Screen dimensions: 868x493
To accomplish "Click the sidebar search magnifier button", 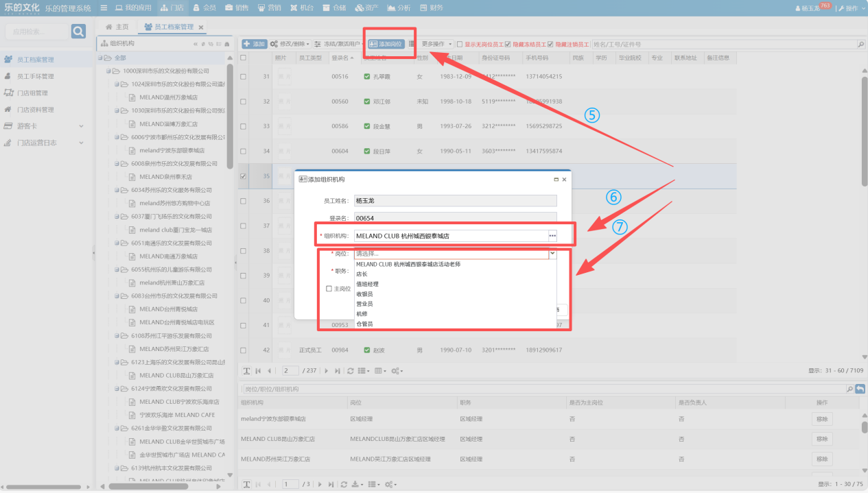I will 79,32.
